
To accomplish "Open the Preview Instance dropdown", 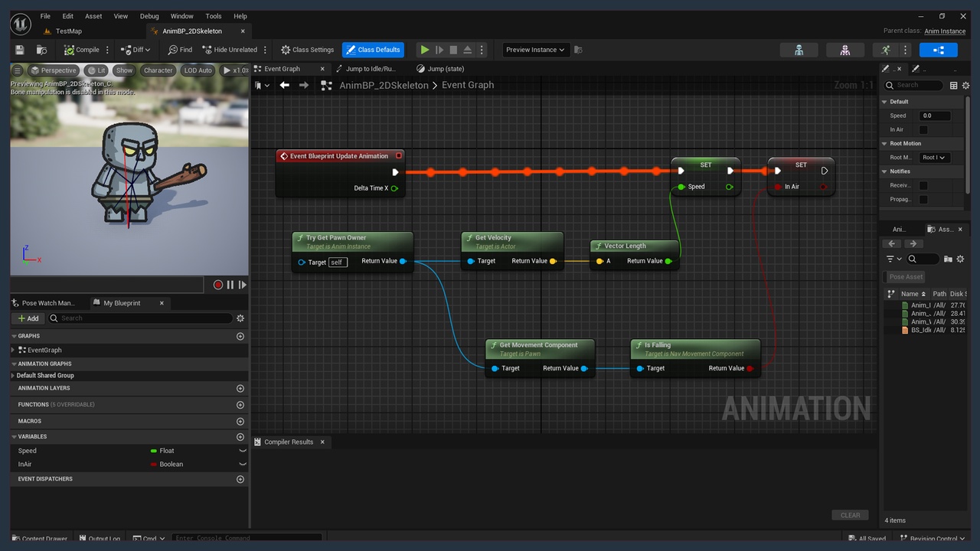I will (x=534, y=50).
